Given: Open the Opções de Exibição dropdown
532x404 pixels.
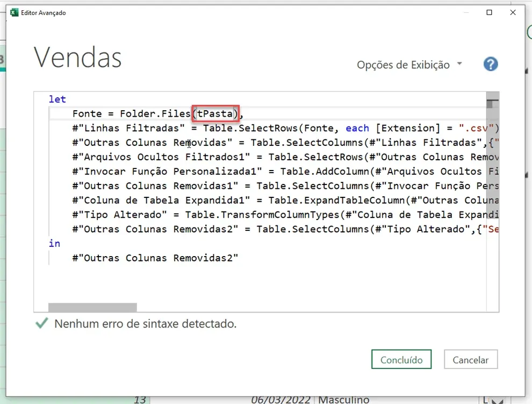Looking at the screenshot, I should click(x=409, y=65).
